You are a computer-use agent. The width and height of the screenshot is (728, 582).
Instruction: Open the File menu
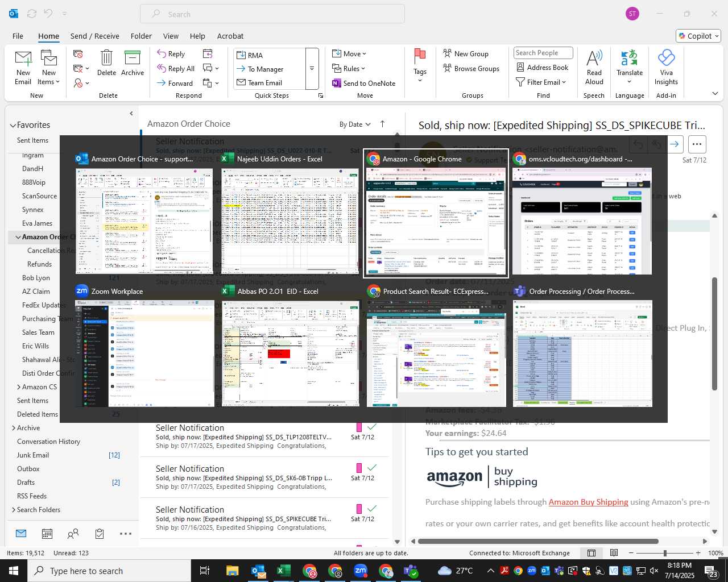click(x=18, y=36)
